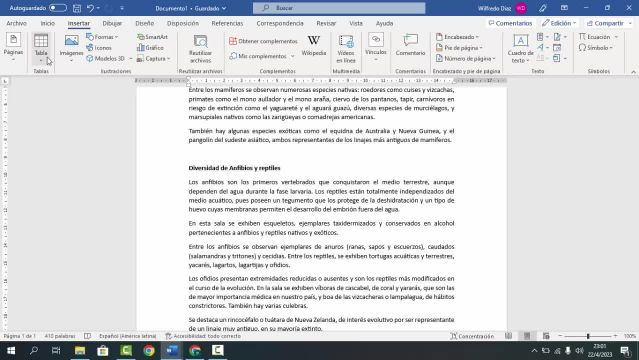
Task: Expand the Edición mode dropdown
Action: [559, 23]
